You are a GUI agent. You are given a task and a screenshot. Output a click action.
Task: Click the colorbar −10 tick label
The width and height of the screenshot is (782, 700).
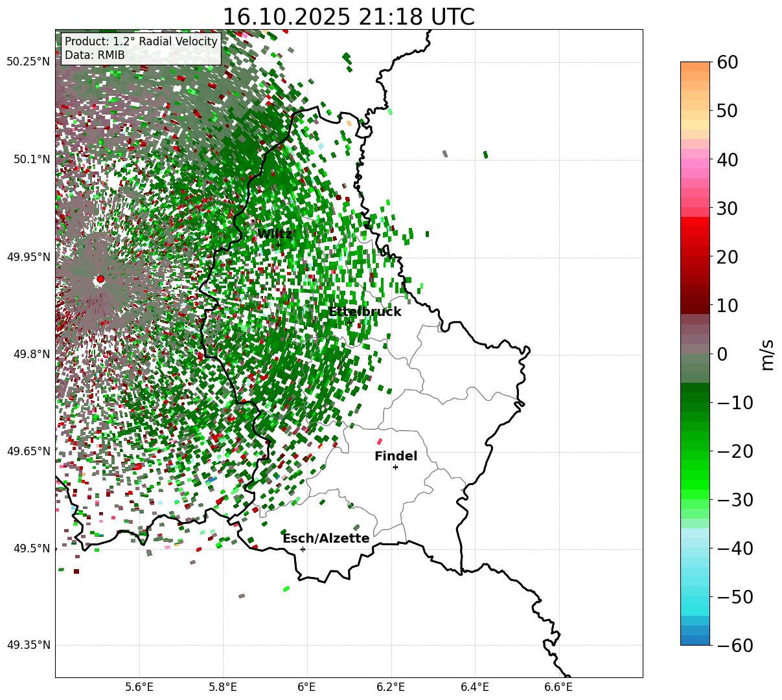coord(735,403)
